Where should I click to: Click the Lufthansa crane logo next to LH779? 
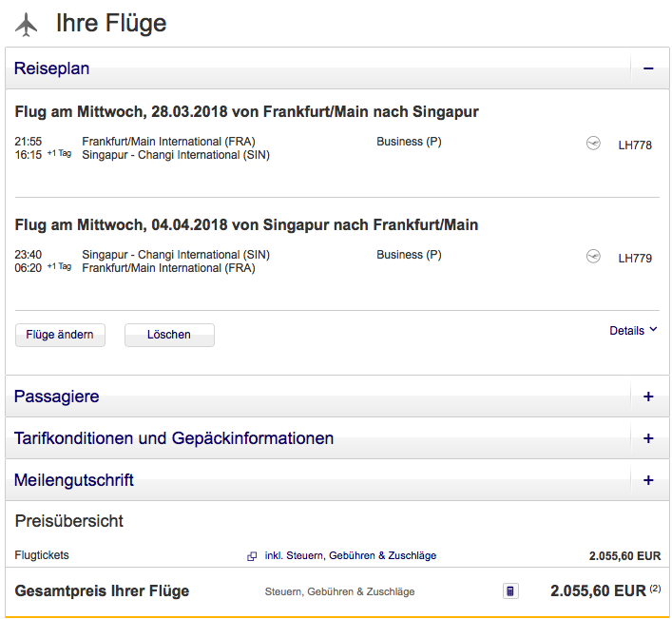pyautogui.click(x=594, y=257)
